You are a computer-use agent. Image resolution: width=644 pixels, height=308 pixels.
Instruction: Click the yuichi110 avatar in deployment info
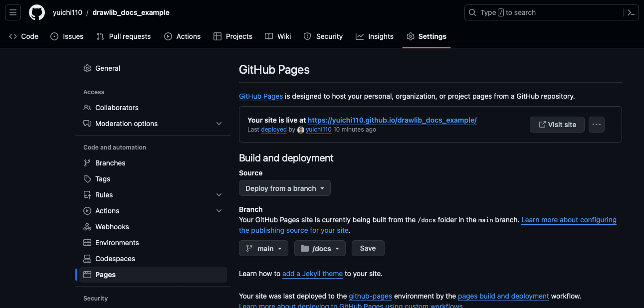point(301,130)
